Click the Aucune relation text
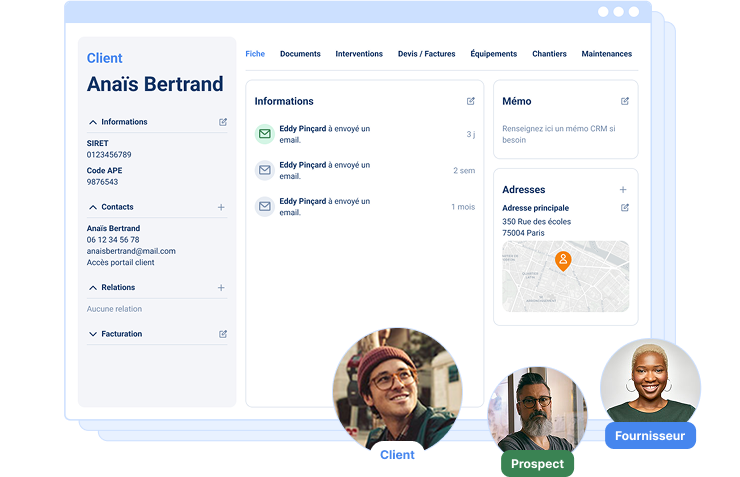The image size is (740, 477). click(114, 309)
